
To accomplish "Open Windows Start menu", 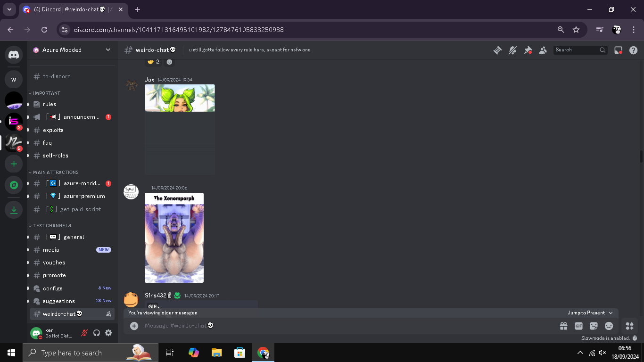I will [x=11, y=353].
